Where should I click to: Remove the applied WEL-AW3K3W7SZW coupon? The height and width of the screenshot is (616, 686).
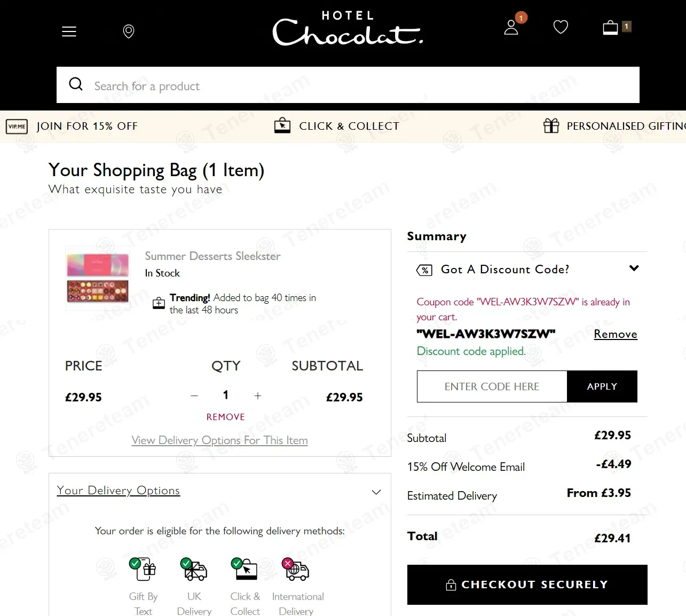pos(615,334)
